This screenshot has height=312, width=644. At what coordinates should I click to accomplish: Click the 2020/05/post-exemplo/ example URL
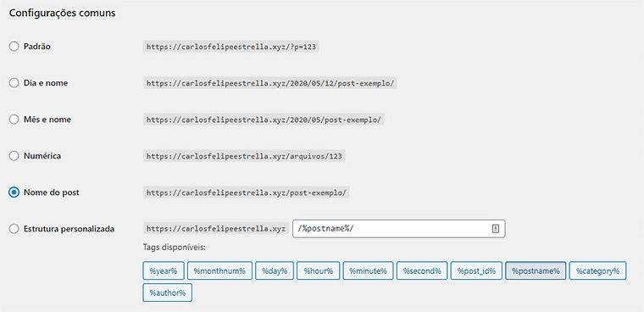click(264, 120)
